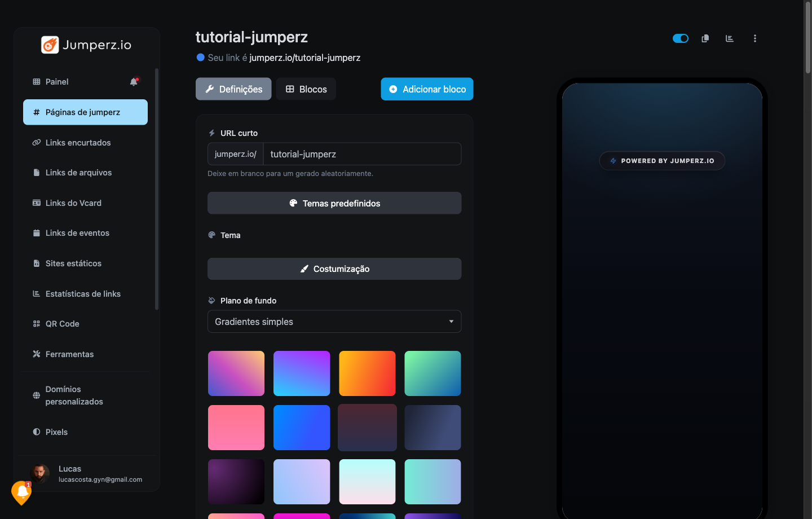
Task: Click the calendar icon beside Links de eventos
Action: [x=37, y=233]
